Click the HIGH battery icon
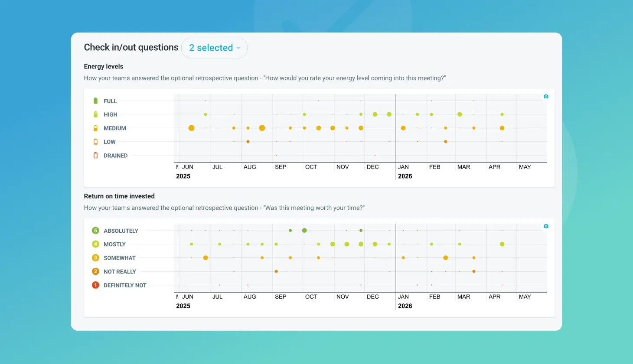 tap(96, 114)
